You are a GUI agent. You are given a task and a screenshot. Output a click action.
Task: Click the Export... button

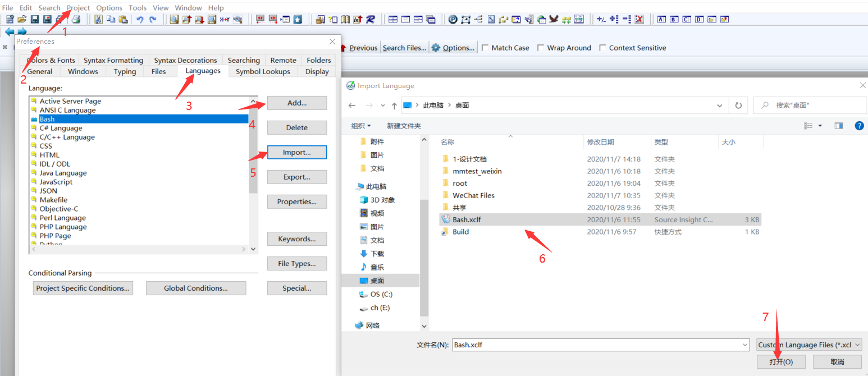297,177
